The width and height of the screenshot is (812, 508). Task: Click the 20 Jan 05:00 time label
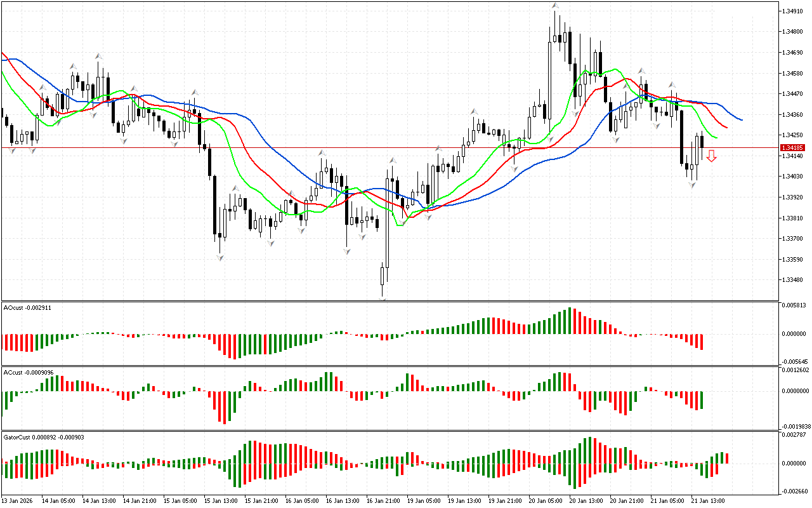(x=544, y=500)
